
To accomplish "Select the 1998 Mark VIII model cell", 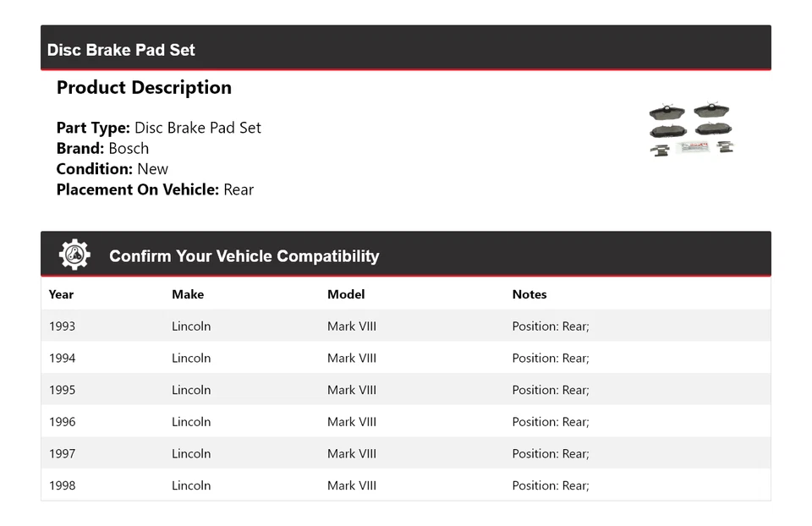I will pyautogui.click(x=352, y=485).
